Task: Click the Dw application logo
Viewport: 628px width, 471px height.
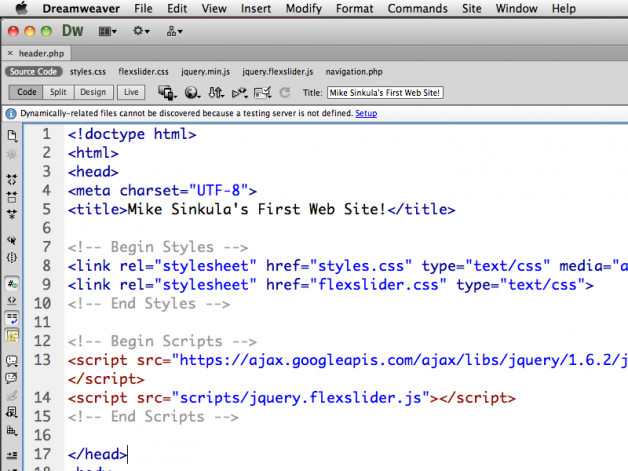Action: tap(72, 31)
